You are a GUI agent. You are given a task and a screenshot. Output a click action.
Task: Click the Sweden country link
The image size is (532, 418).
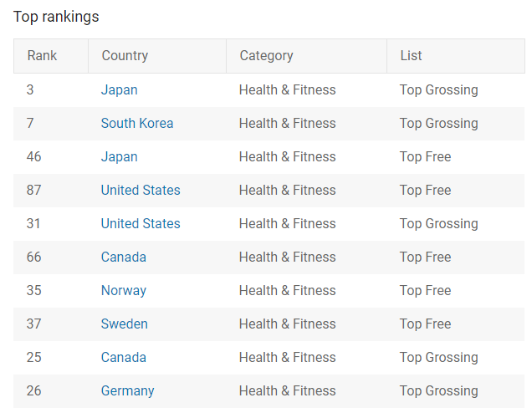pos(124,324)
